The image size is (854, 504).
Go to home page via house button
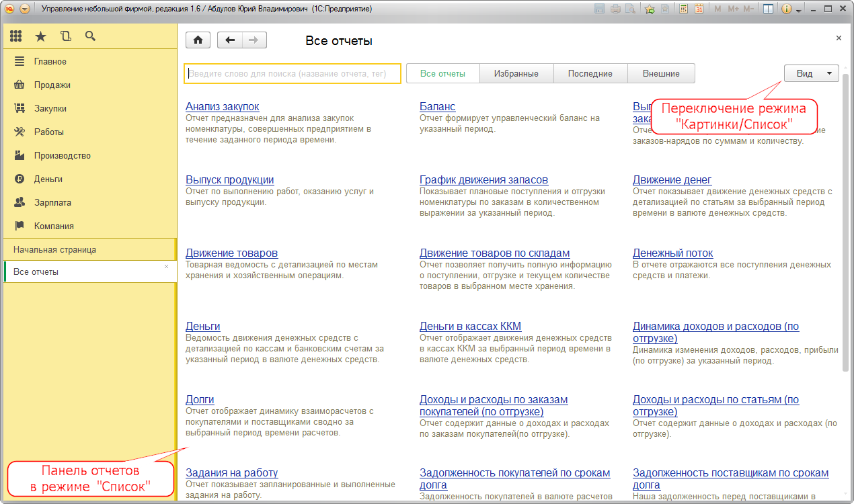coord(198,40)
